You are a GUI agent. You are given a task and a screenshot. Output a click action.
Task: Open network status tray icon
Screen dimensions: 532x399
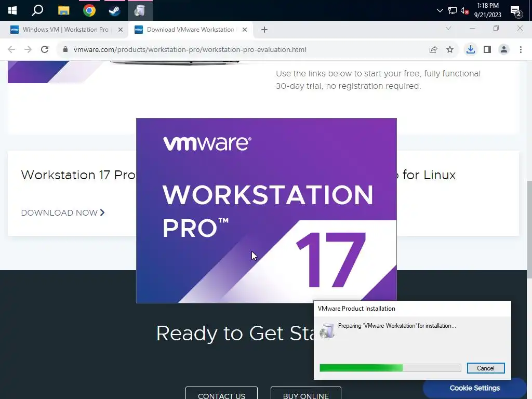pos(453,10)
